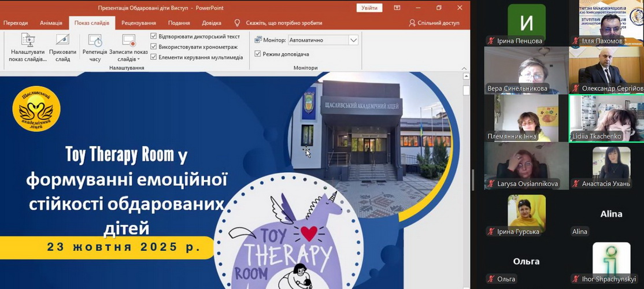Expand the Монітор dropdown list
644x289 pixels.
coord(353,40)
